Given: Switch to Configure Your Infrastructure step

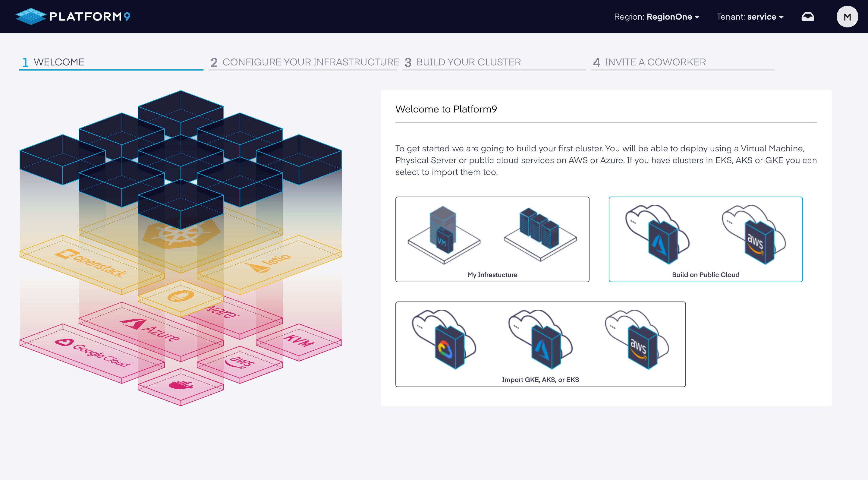Looking at the screenshot, I should click(x=310, y=62).
